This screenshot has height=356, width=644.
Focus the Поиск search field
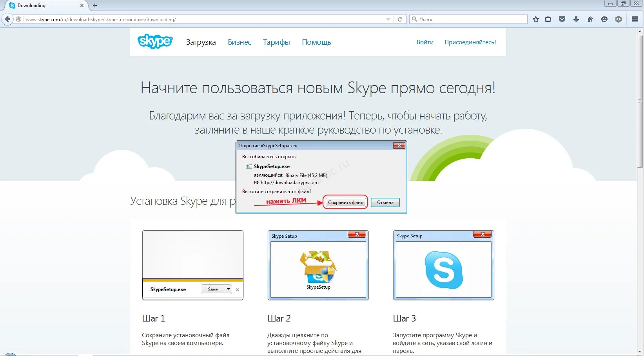[x=468, y=19]
